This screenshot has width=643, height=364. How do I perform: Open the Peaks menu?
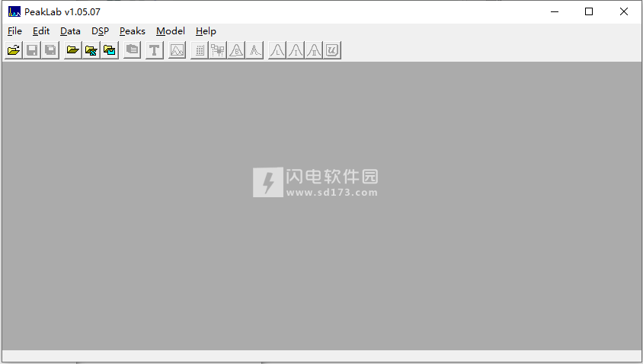pos(132,31)
